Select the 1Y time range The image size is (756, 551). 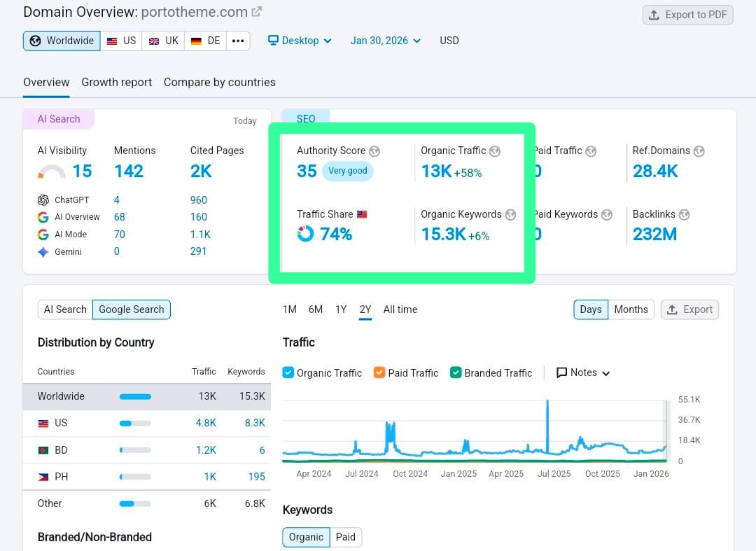tap(341, 309)
